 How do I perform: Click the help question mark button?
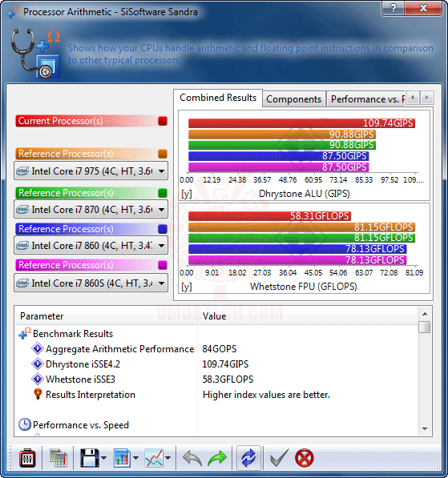[393, 8]
